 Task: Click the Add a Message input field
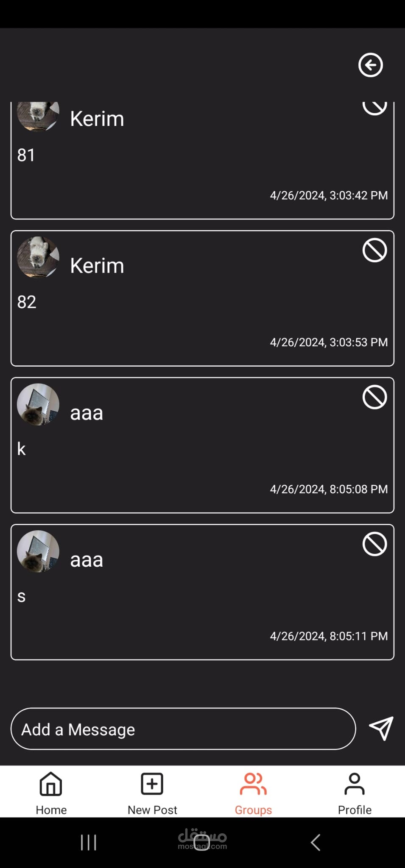(183, 729)
